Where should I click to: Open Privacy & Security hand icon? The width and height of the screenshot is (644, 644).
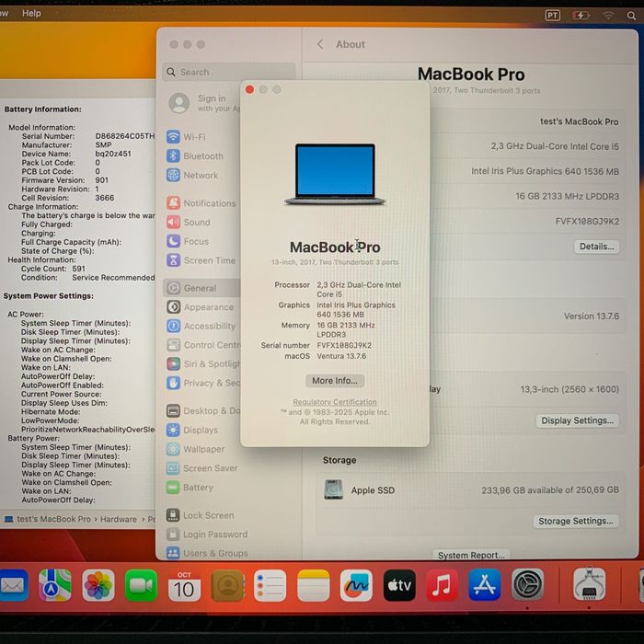coord(173,383)
